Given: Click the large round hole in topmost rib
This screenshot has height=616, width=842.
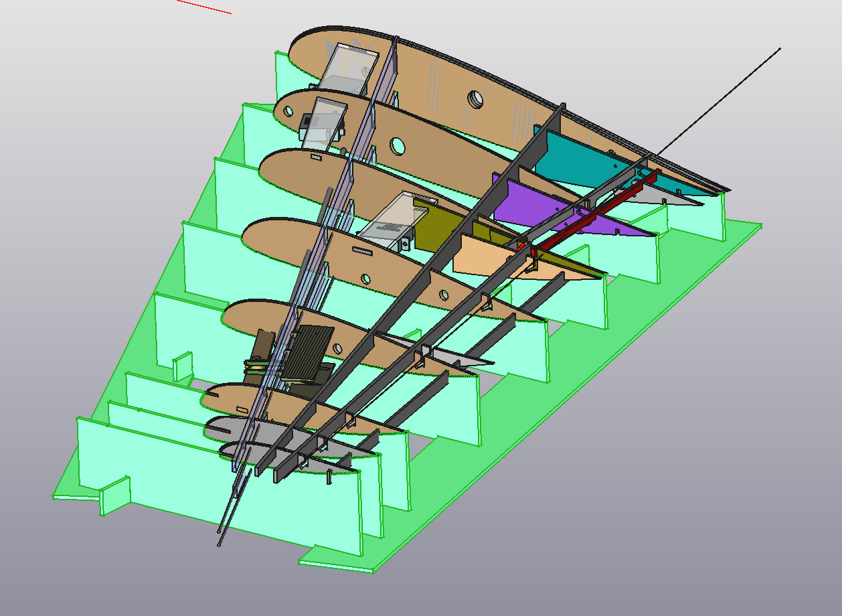Looking at the screenshot, I should pos(475,99).
